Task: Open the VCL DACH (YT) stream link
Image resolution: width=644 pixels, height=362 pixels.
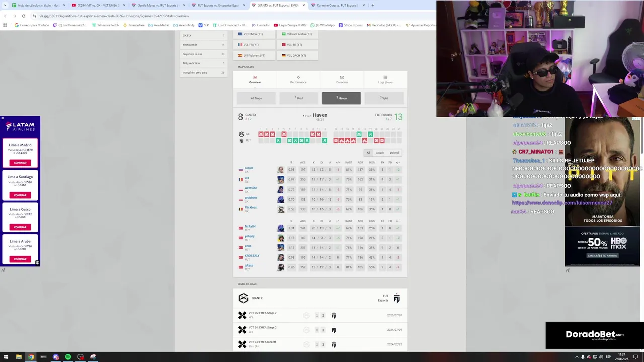Action: click(298, 56)
